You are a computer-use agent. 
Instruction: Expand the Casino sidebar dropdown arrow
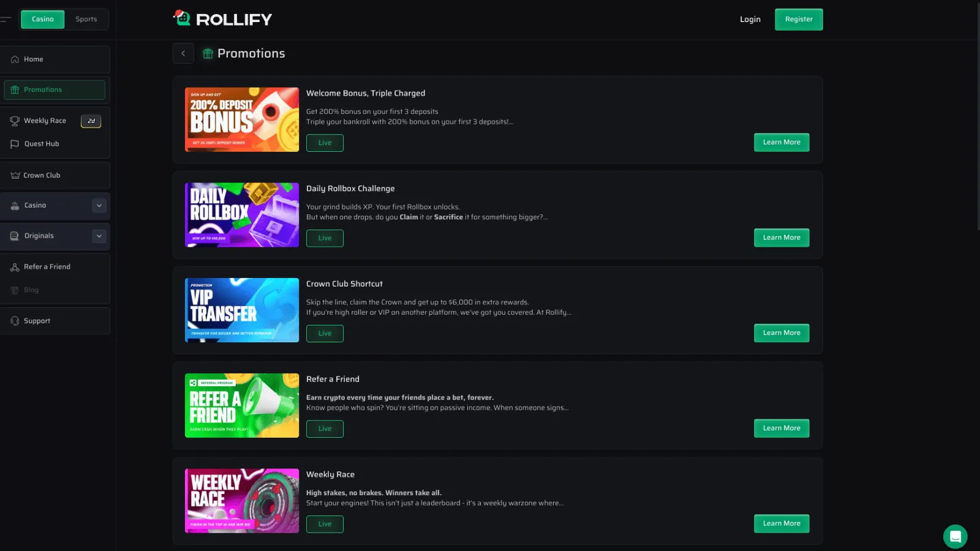tap(99, 206)
